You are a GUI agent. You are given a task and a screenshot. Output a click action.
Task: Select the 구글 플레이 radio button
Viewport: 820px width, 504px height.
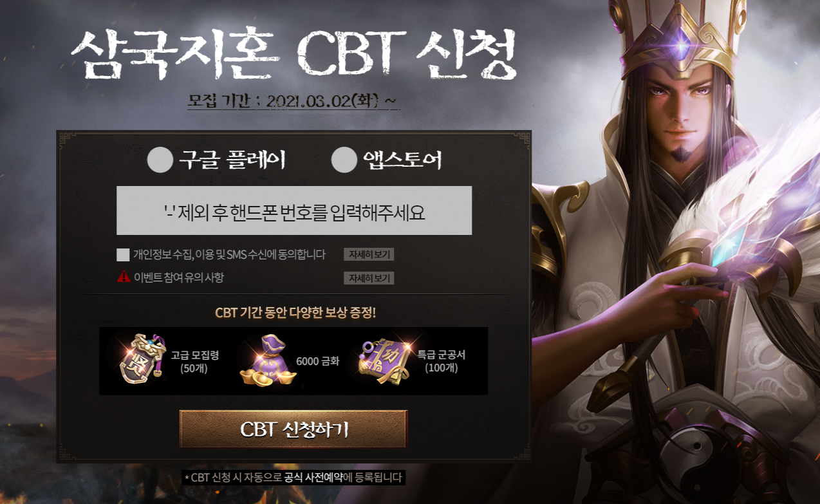tap(160, 160)
